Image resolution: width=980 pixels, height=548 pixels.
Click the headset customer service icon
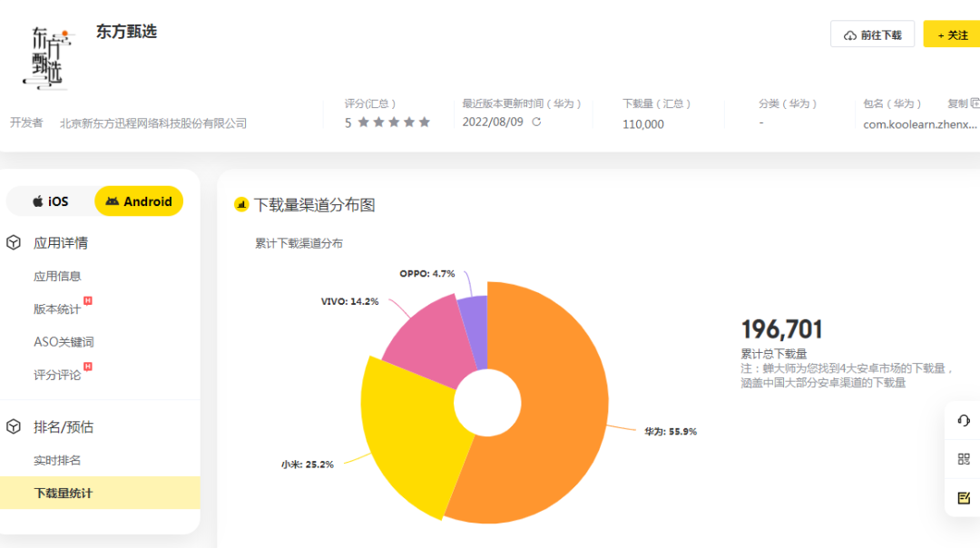point(964,421)
